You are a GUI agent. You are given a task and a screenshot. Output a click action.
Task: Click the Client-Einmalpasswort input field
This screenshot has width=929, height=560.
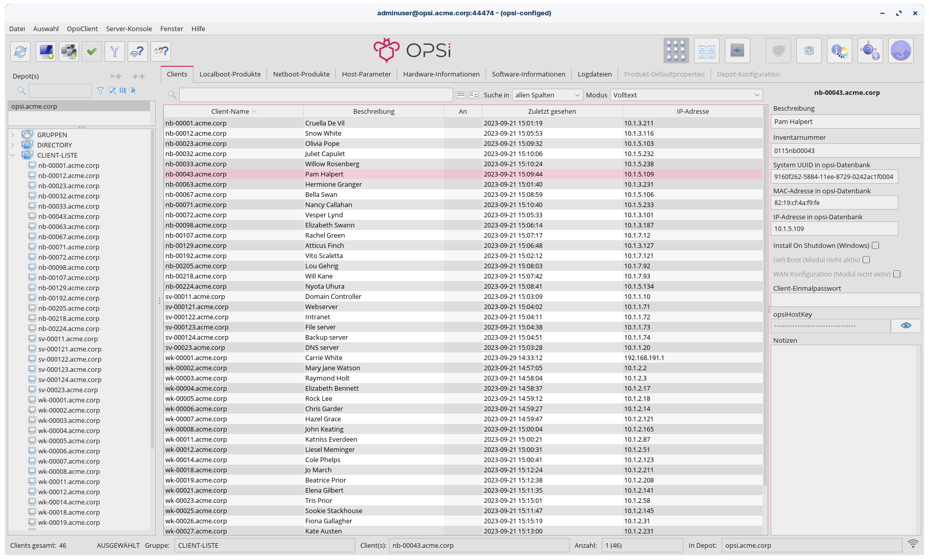(x=846, y=300)
